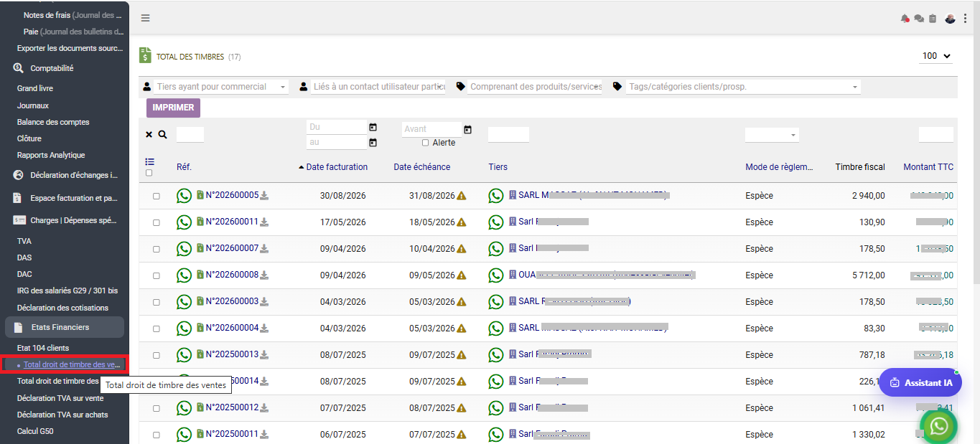Enable the Alerte checkbox

pyautogui.click(x=425, y=143)
